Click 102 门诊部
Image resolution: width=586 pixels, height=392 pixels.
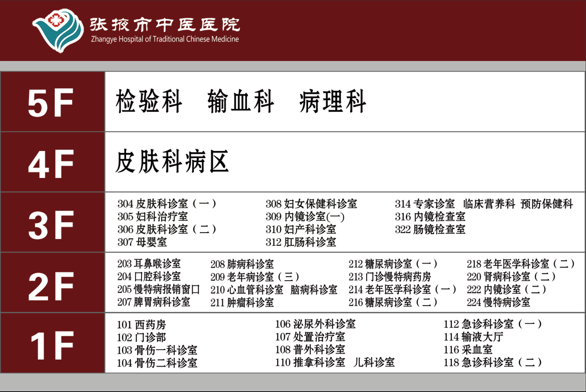click(141, 338)
